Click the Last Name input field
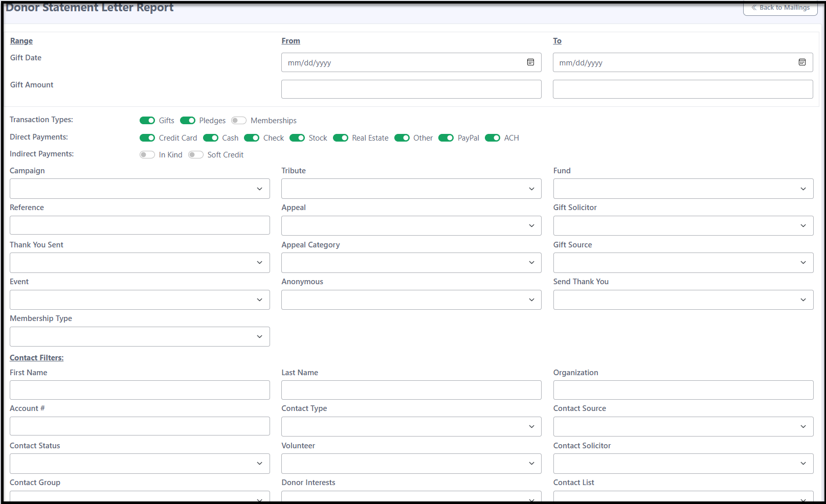Viewport: 826px width, 504px height. coord(411,390)
